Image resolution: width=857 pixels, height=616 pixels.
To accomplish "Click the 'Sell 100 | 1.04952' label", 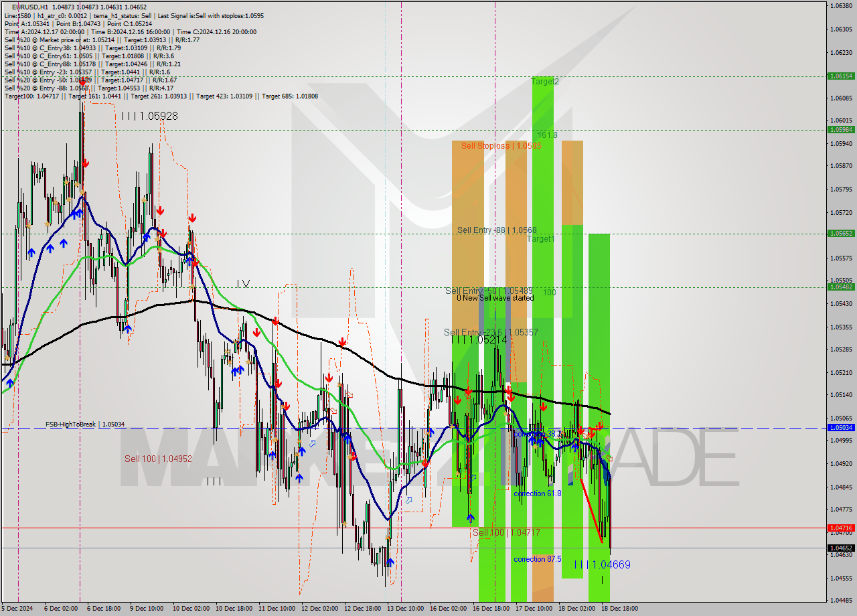I will click(x=158, y=459).
